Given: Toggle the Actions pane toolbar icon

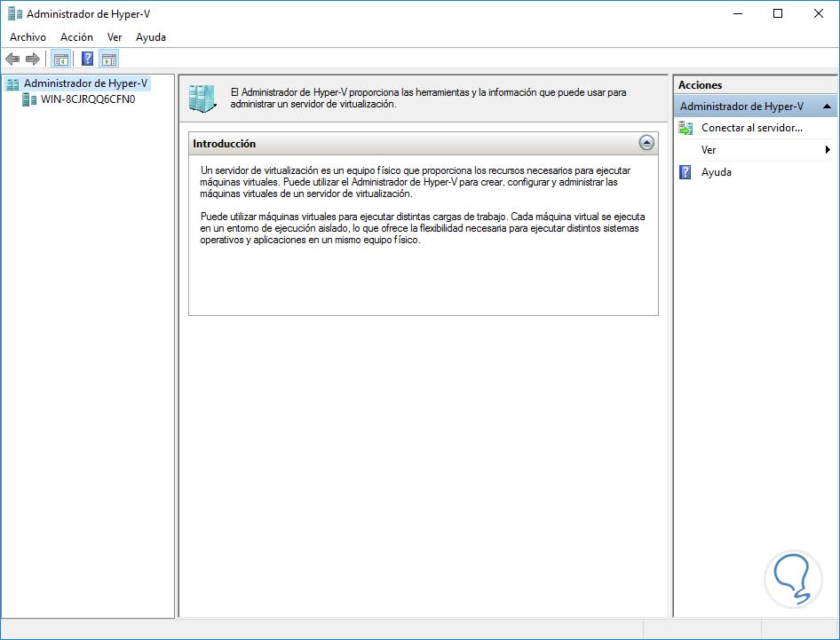Looking at the screenshot, I should coord(108,59).
